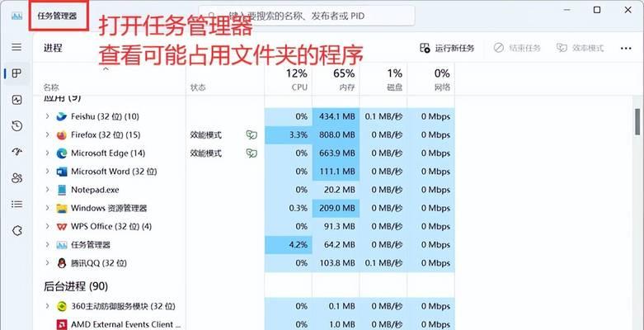Open the Performance sidebar icon
The width and height of the screenshot is (644, 330).
click(16, 100)
